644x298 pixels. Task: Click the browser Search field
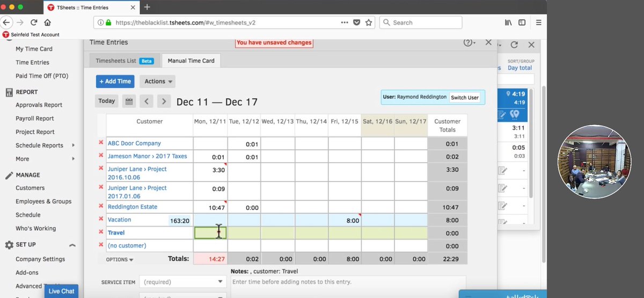[x=421, y=23]
